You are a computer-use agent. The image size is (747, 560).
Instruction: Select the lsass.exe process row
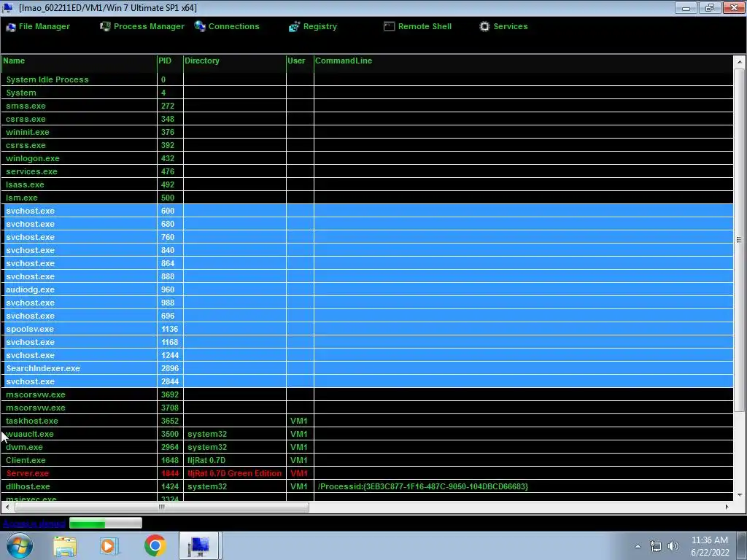(367, 184)
